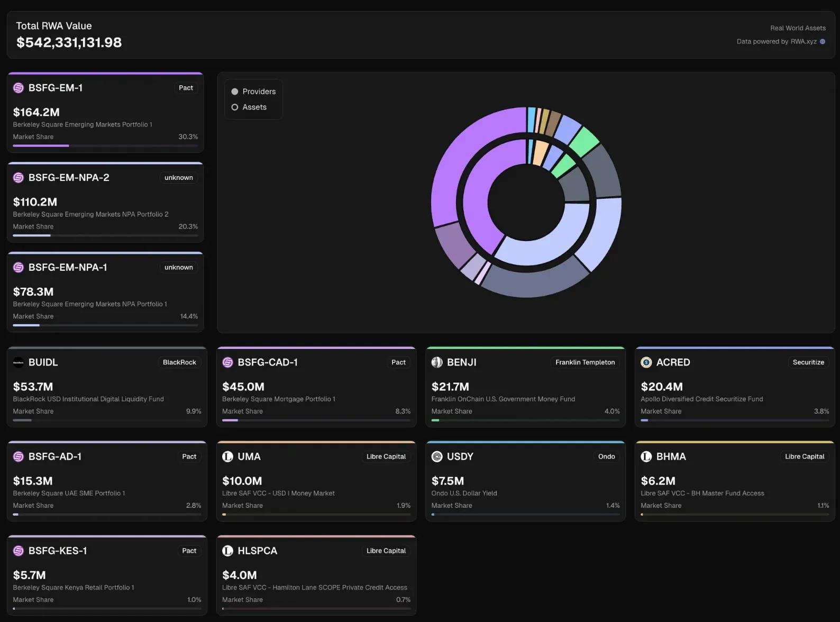Click the Securitize tag on ACRED card

pos(808,362)
